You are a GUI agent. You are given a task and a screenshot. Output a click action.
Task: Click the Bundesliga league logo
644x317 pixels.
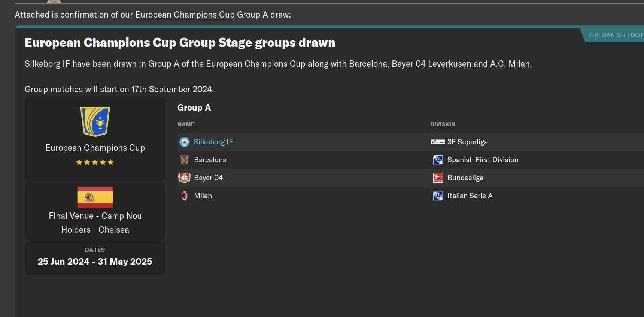(438, 178)
